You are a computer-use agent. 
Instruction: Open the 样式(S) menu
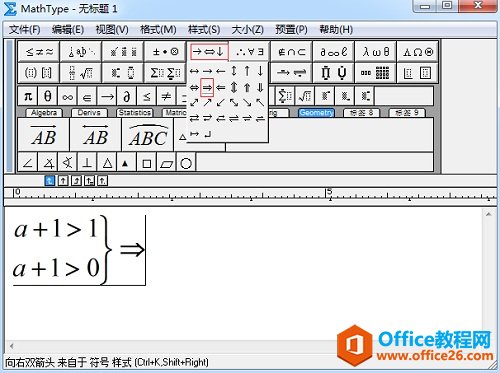(204, 29)
